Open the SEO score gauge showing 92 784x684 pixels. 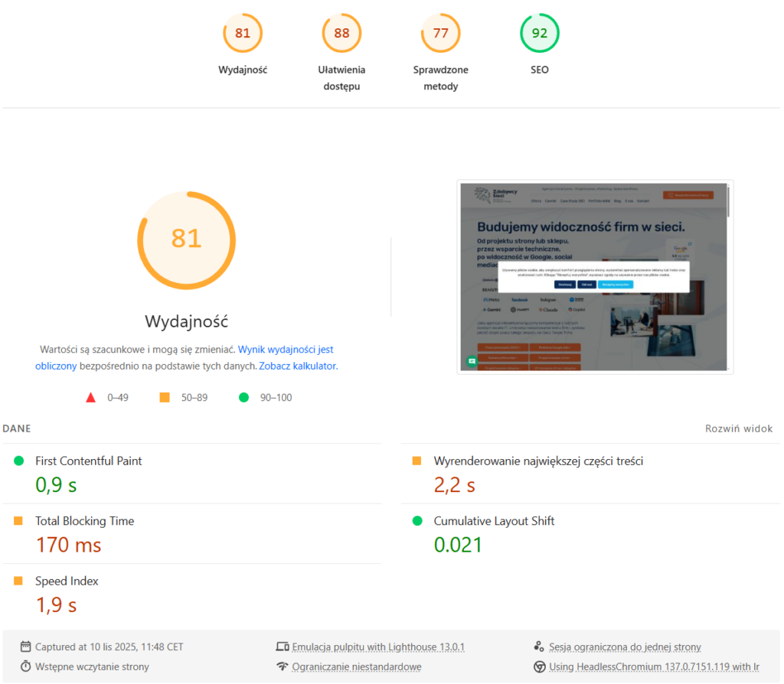[x=540, y=33]
